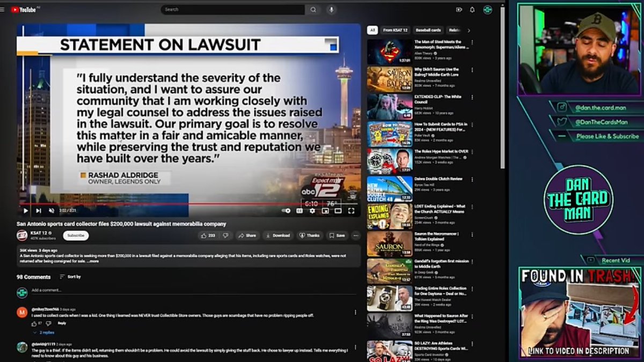644x362 pixels.
Task: Play the paused video
Action: [x=25, y=211]
